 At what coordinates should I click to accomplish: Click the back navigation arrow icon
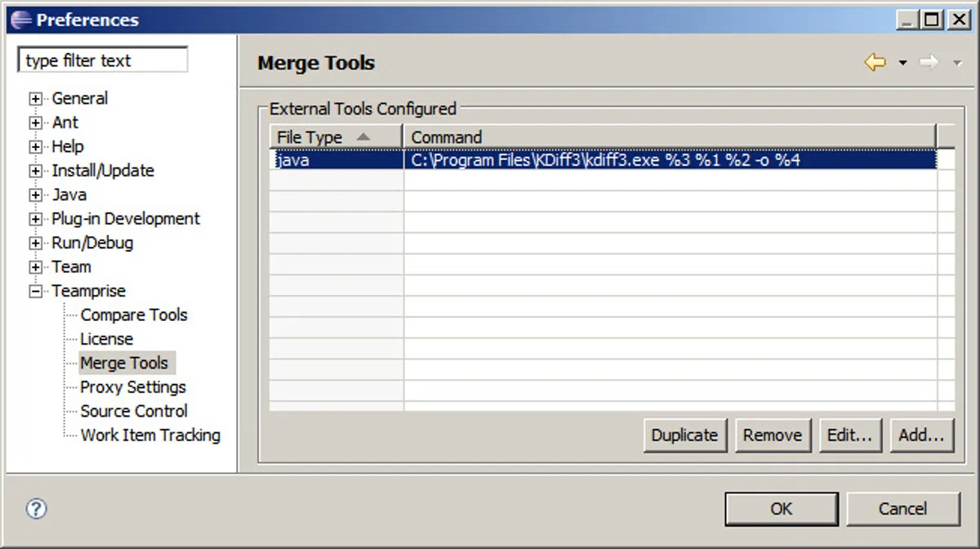[875, 63]
